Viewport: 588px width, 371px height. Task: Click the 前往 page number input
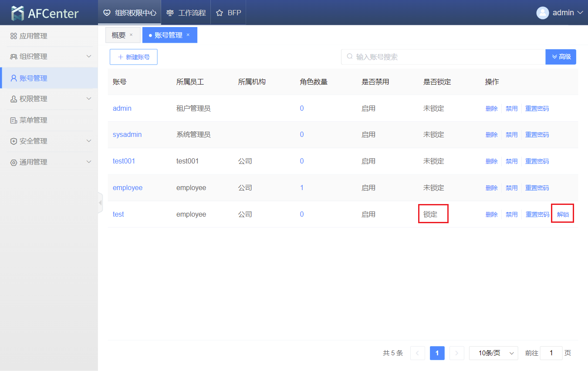pyautogui.click(x=551, y=353)
